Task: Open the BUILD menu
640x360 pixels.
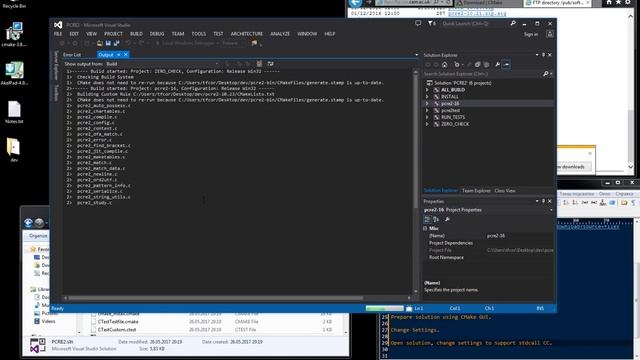Action: pos(136,34)
